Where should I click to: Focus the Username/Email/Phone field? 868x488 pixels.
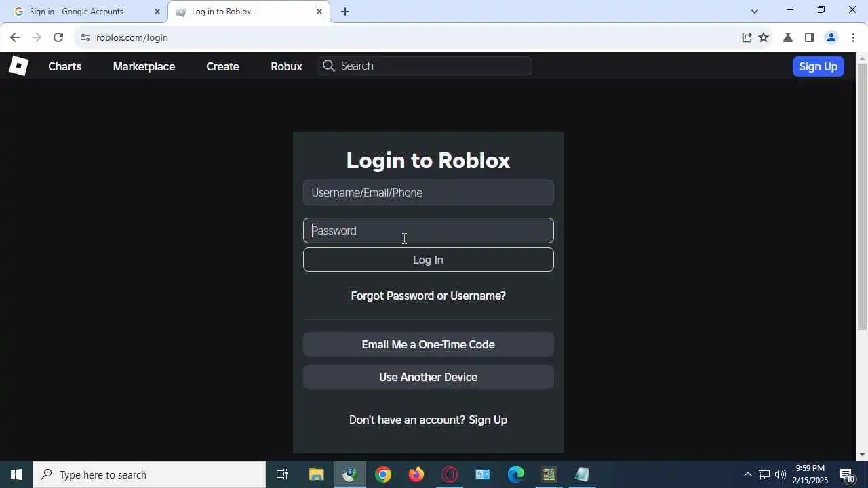429,192
